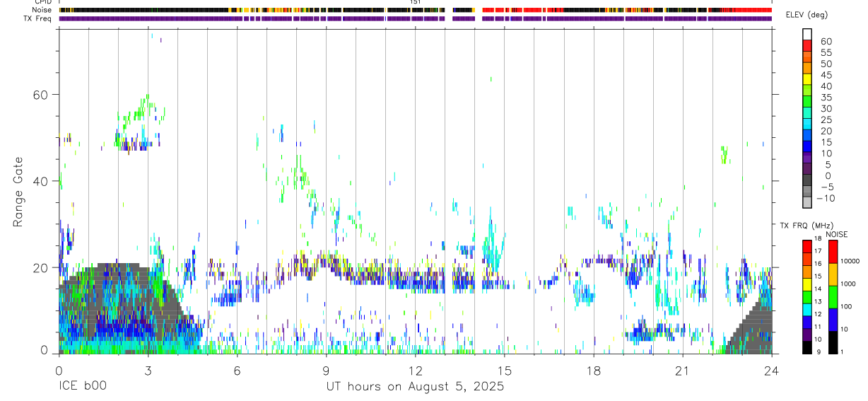Screen dimensions: 868x401
Task: Pick the red top segment of TX FRQ bar
Action: click(x=807, y=245)
